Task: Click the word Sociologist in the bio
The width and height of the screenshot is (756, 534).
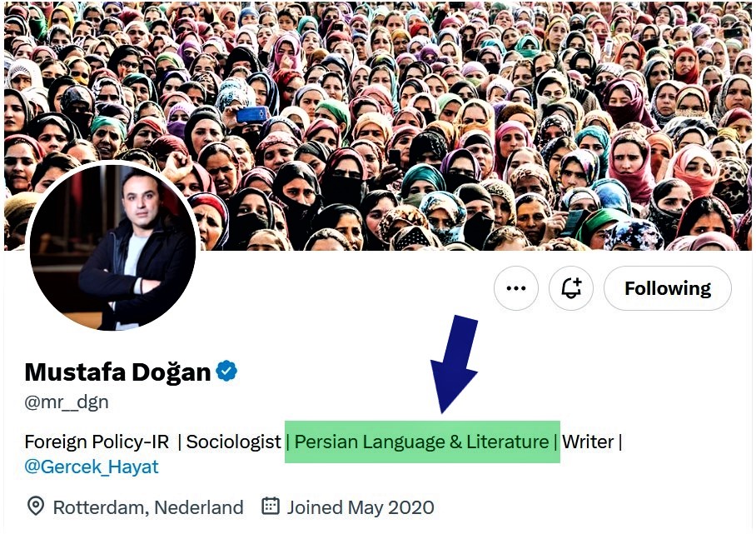Action: pyautogui.click(x=233, y=442)
